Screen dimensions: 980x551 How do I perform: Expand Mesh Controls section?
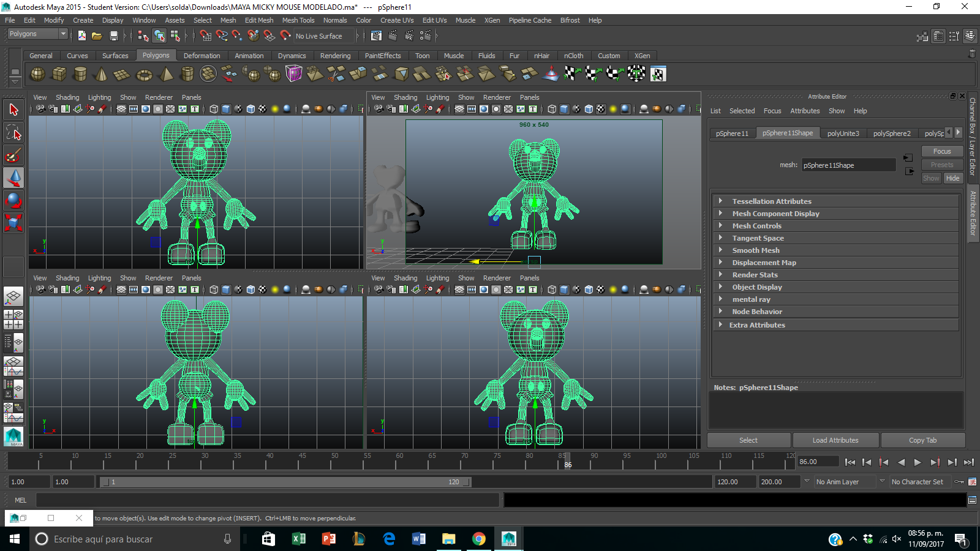coord(835,226)
